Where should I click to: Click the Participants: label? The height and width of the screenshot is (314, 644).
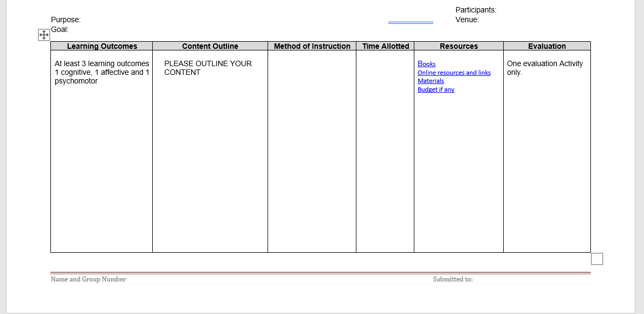[x=476, y=10]
